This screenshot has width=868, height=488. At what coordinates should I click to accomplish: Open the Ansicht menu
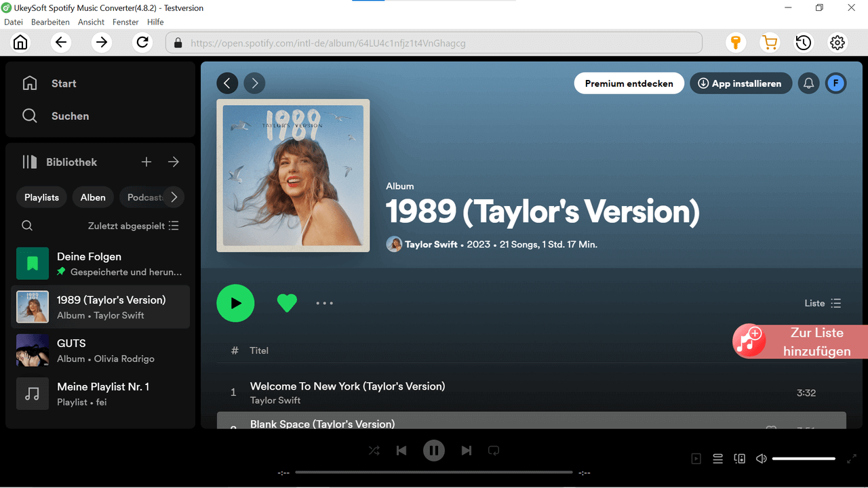pyautogui.click(x=92, y=22)
